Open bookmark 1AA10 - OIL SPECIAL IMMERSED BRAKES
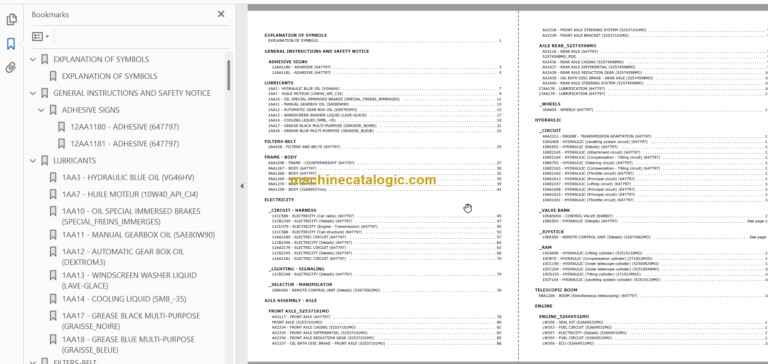 click(x=131, y=216)
